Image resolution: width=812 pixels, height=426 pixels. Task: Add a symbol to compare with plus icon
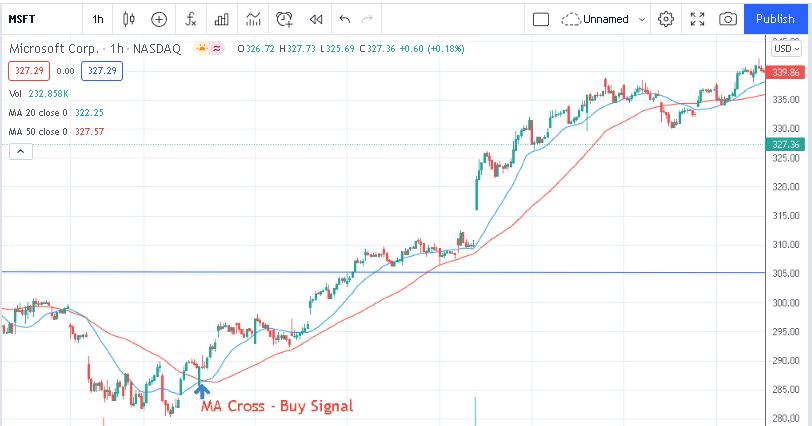(159, 19)
